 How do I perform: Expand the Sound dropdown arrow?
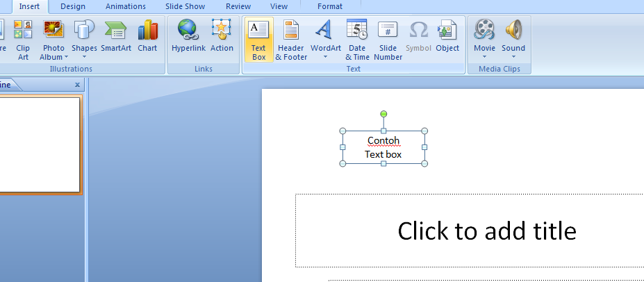[x=513, y=57]
